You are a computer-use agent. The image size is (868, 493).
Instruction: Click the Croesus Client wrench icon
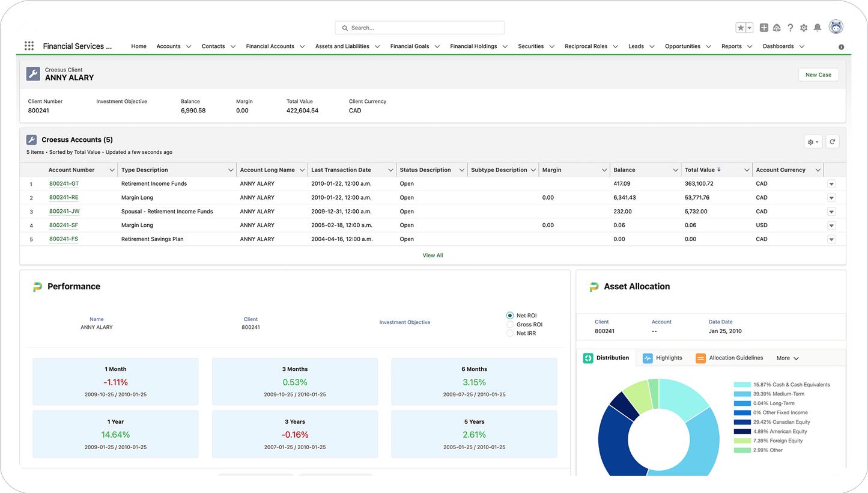pos(33,74)
